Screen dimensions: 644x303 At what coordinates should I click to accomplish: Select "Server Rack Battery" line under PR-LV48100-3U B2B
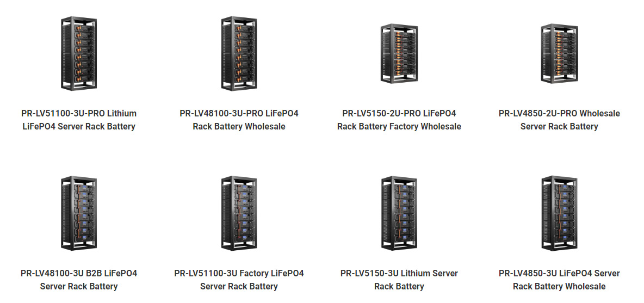tap(79, 286)
